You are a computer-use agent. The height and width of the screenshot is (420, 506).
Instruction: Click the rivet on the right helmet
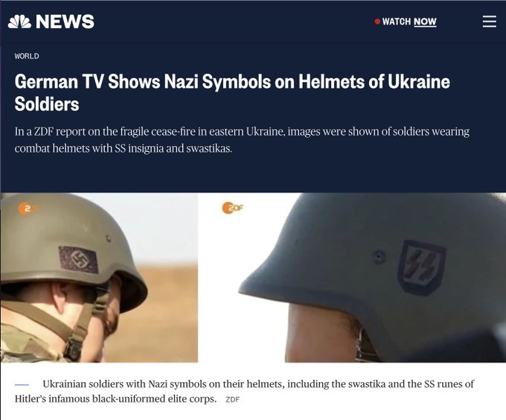coord(379,257)
